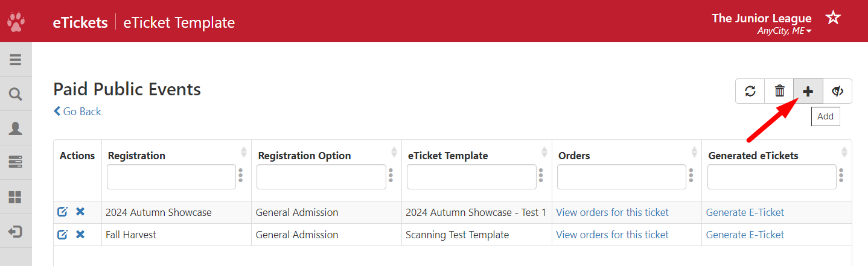Screen dimensions: 868x266
Task: Open the user profile sidebar icon
Action: tap(16, 128)
